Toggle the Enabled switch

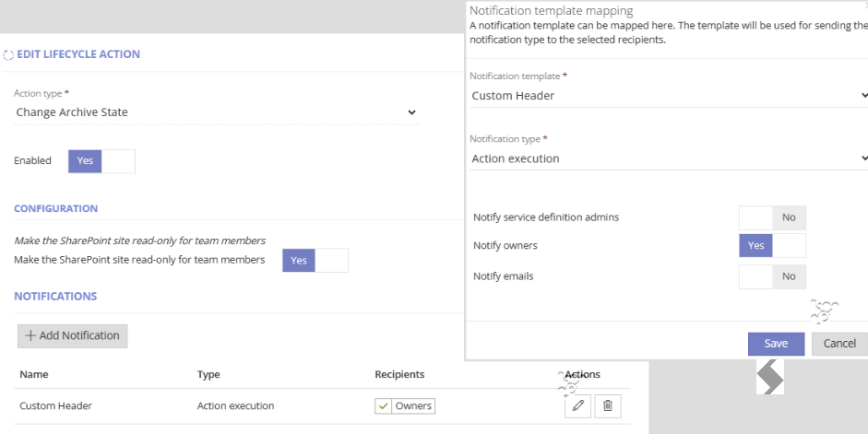[x=101, y=161]
